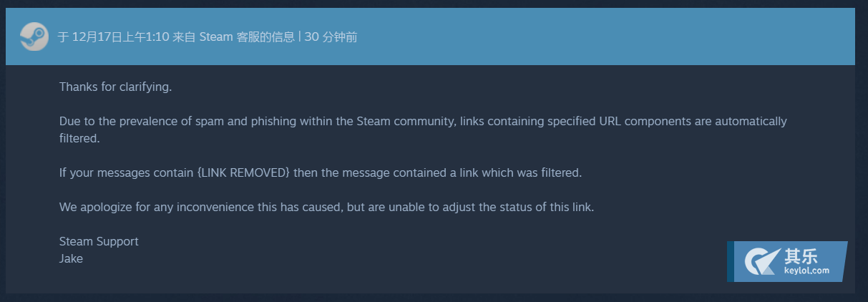Open the keylol.com watermark link
The width and height of the screenshot is (868, 302).
coord(806,271)
